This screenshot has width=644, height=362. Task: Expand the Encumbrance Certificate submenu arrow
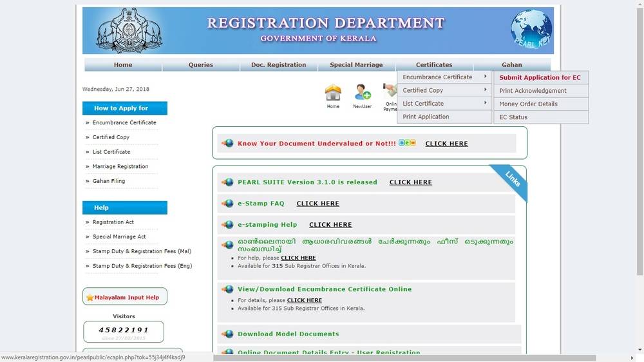[x=485, y=77]
